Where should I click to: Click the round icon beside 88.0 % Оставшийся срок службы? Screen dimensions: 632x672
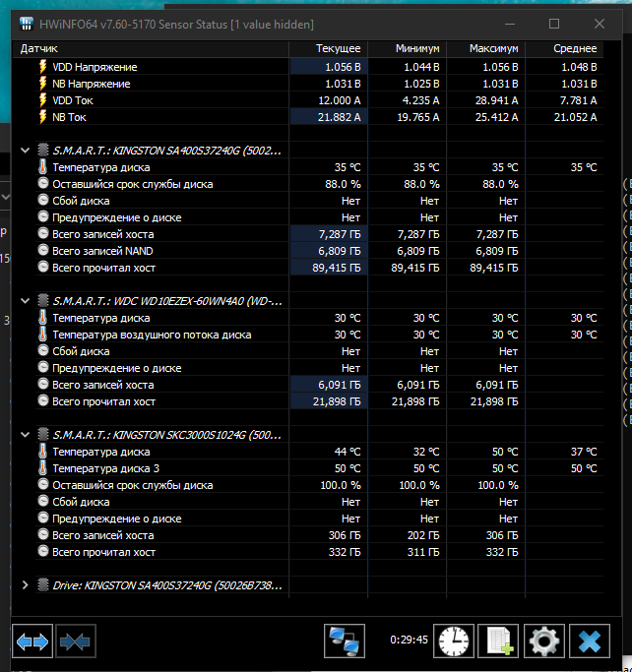click(x=43, y=183)
